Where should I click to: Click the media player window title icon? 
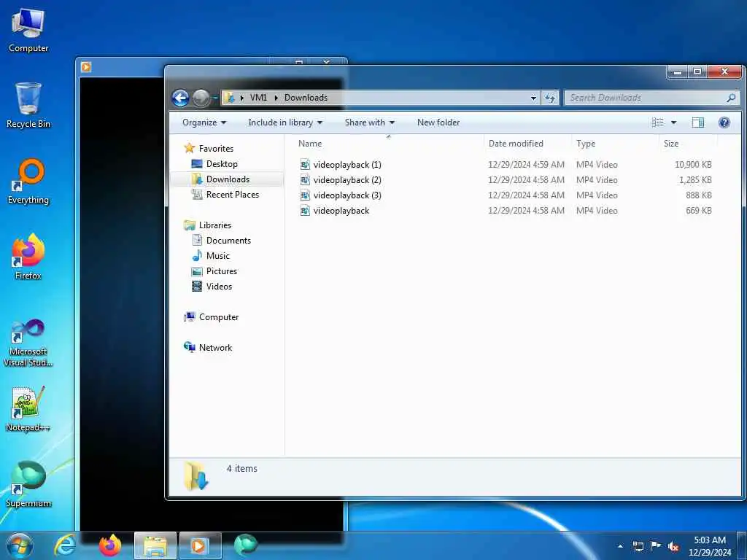tap(86, 66)
